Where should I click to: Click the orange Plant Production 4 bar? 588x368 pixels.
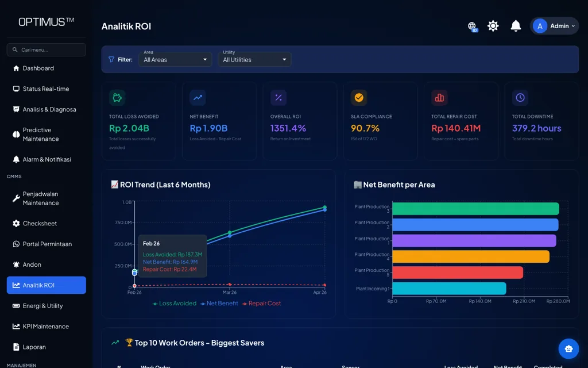pos(471,256)
